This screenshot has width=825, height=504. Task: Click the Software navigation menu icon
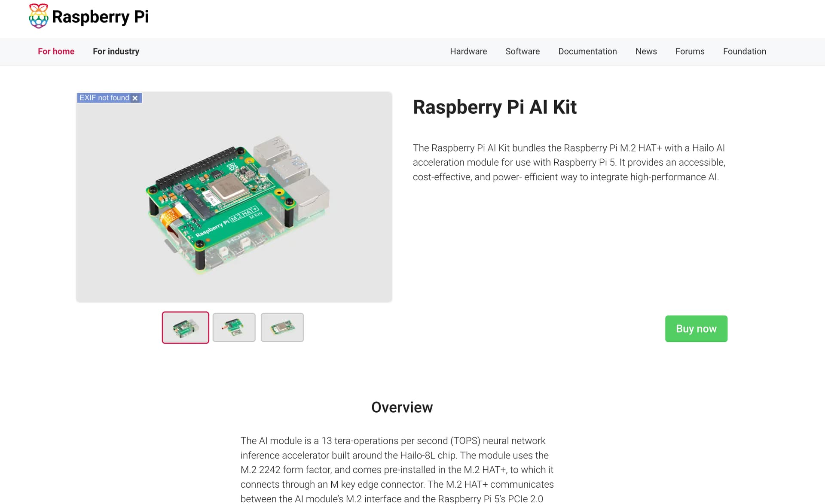click(522, 51)
